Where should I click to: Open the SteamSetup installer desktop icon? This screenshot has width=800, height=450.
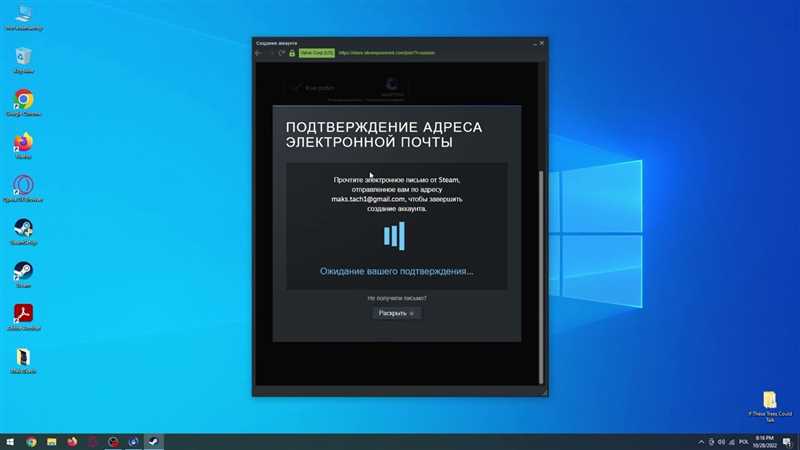[x=23, y=232]
